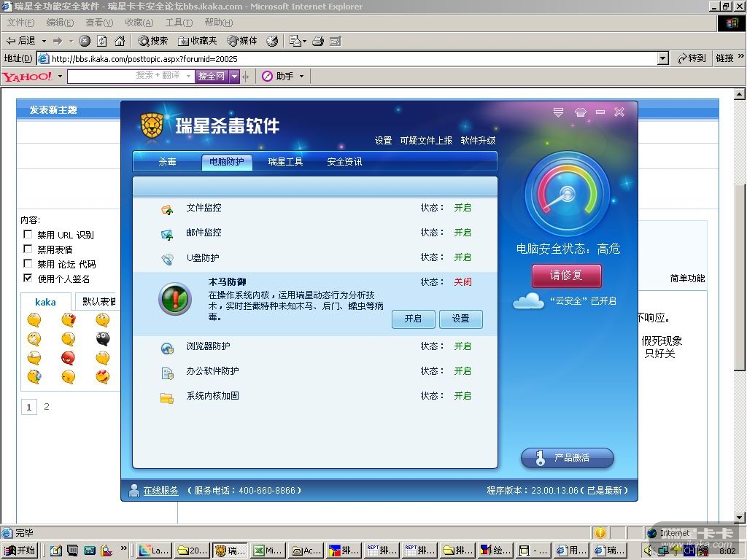Click the U盘防护 USB protection icon

coord(167,260)
